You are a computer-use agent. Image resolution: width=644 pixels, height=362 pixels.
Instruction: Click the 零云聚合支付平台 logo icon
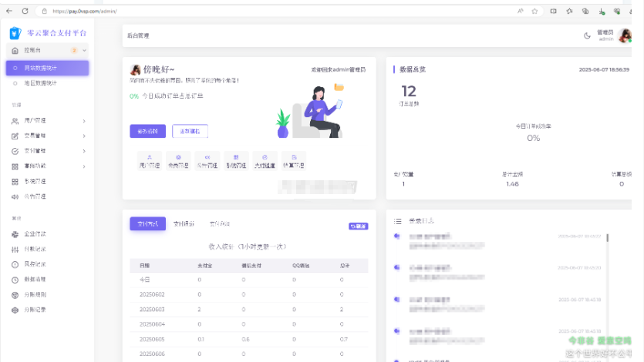click(15, 33)
